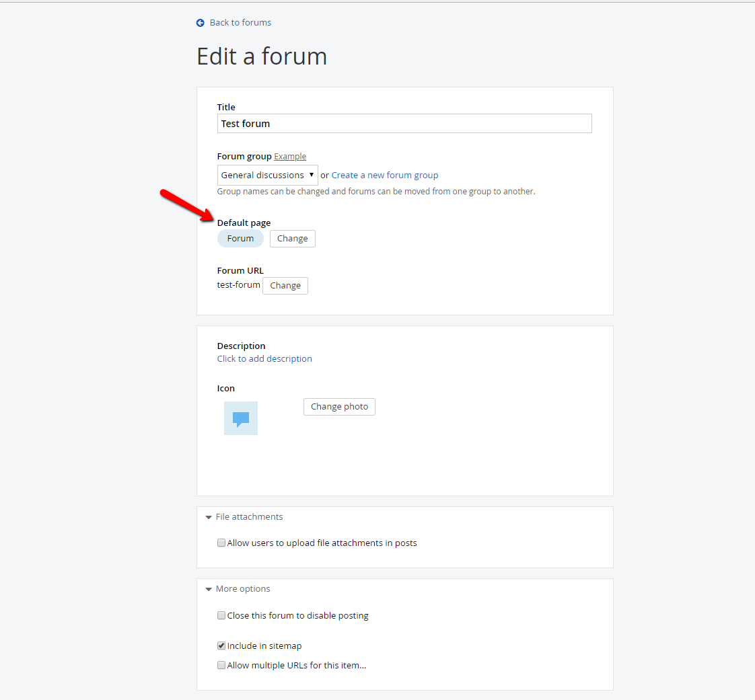Click the Forum URL label
The image size is (755, 700).
240,270
